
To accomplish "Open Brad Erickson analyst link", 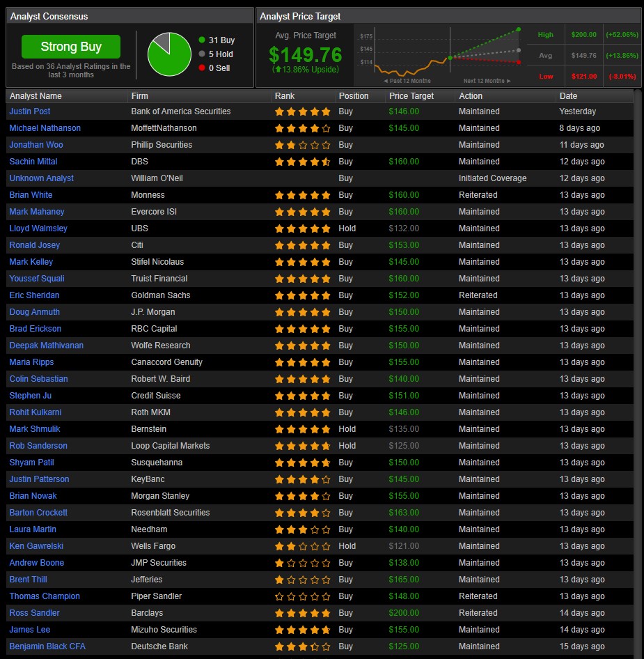I will click(36, 329).
